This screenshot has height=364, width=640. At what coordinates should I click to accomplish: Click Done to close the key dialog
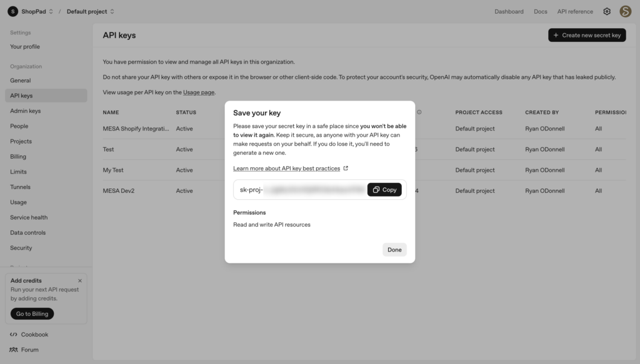[x=394, y=249]
